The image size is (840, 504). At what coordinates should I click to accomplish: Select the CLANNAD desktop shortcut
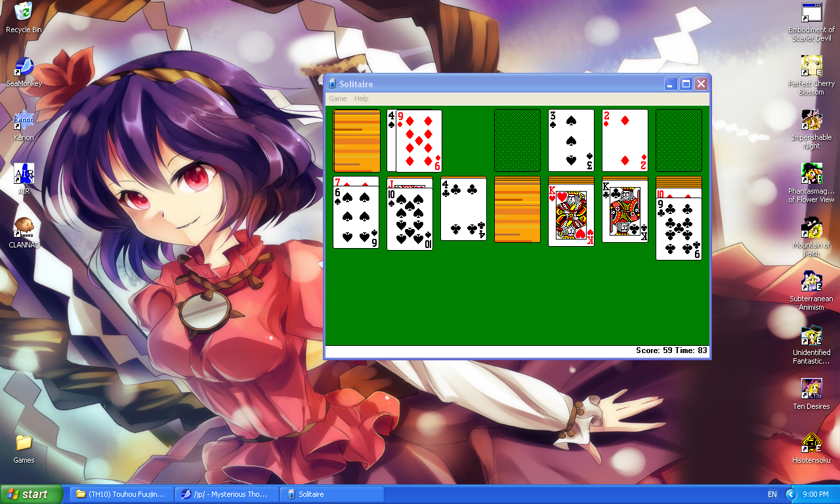coord(24,233)
